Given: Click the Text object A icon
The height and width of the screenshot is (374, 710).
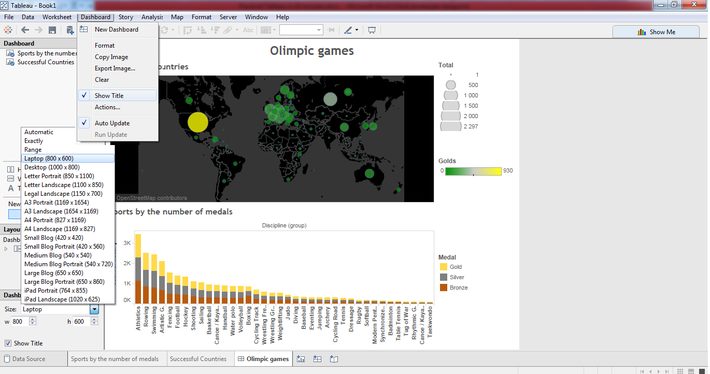Looking at the screenshot, I should [11, 188].
